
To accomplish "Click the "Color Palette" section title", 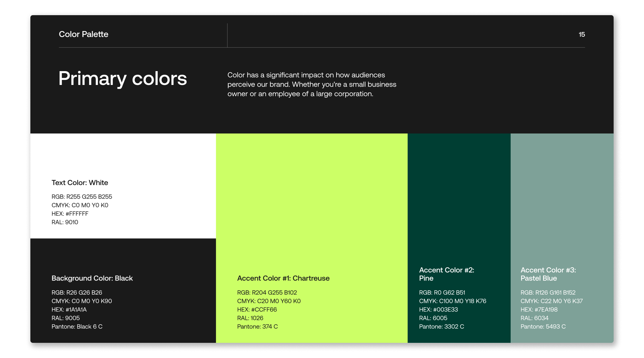I will (x=83, y=34).
